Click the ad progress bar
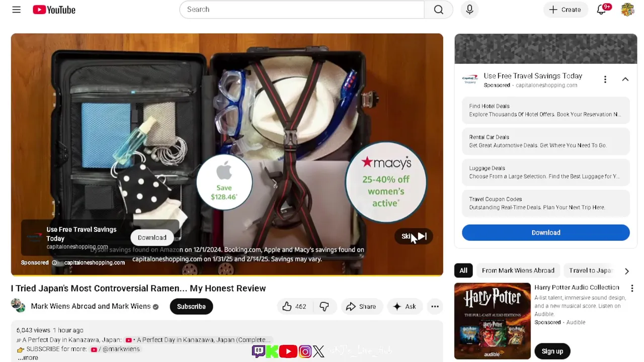The height and width of the screenshot is (362, 644). pos(227,276)
